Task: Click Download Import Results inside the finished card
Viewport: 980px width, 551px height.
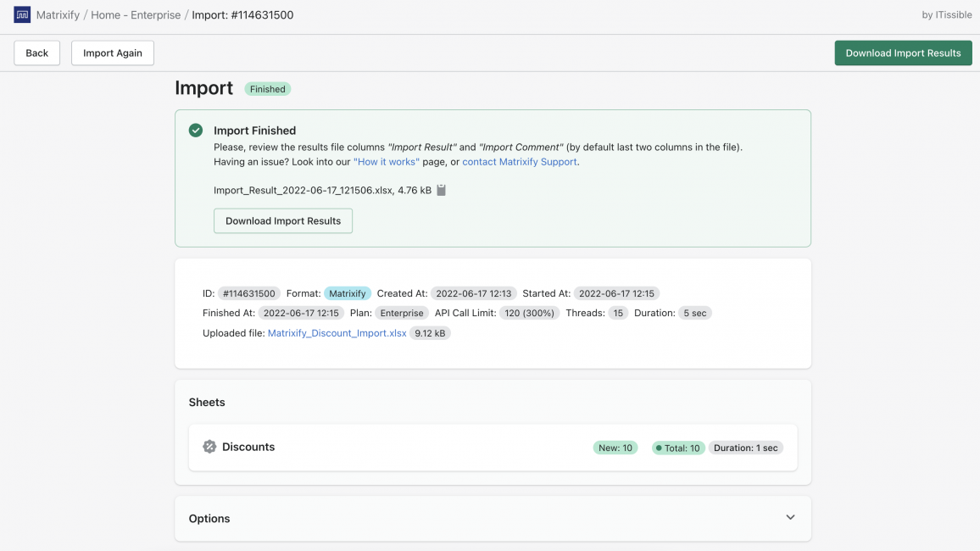Action: coord(283,220)
